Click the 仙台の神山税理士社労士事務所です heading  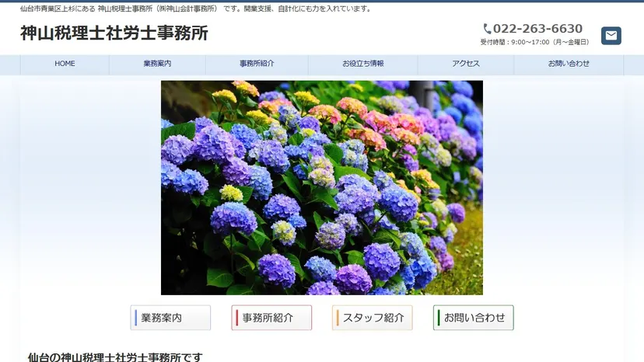pos(115,357)
